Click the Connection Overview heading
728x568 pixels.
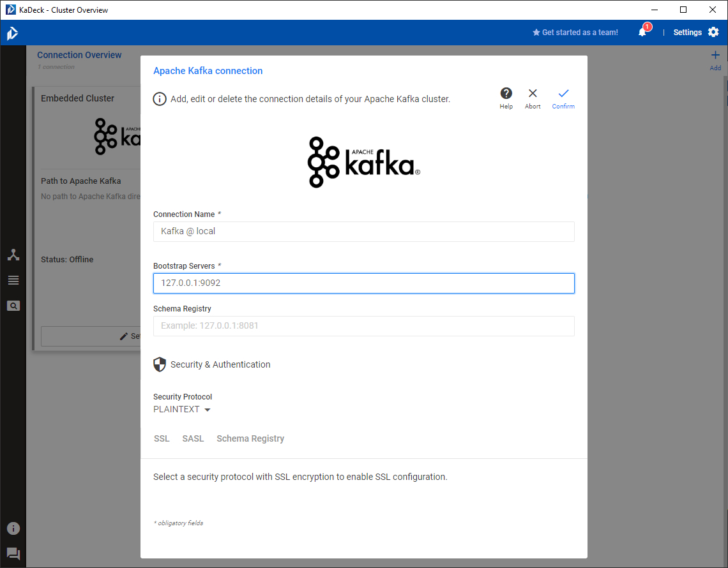coord(79,55)
